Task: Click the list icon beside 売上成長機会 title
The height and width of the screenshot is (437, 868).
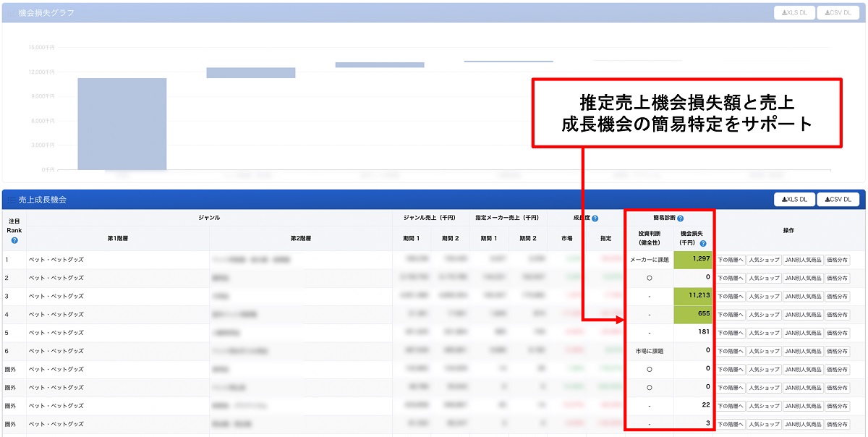Action: coord(12,200)
